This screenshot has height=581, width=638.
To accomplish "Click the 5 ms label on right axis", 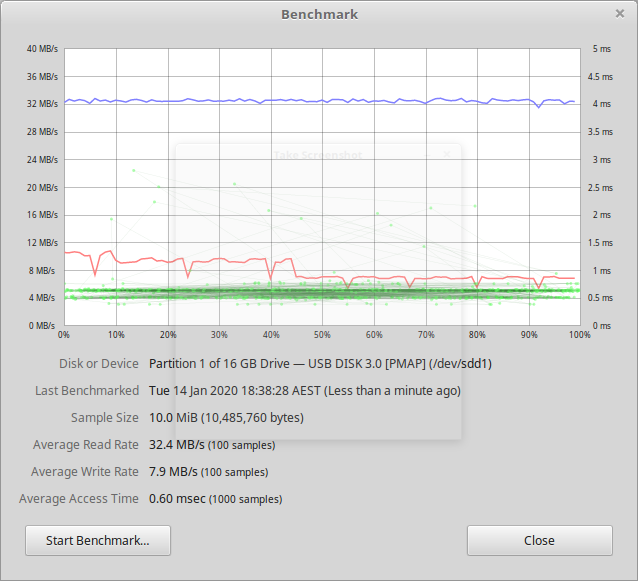I will coord(601,49).
